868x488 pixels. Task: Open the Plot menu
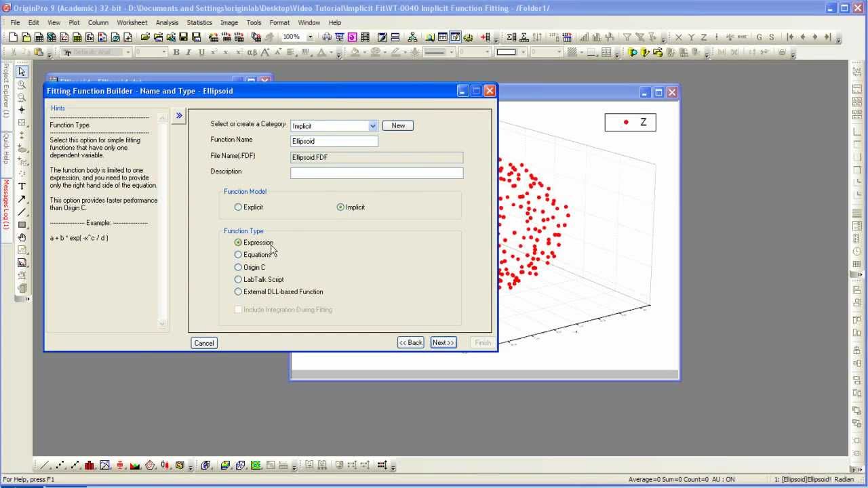74,22
